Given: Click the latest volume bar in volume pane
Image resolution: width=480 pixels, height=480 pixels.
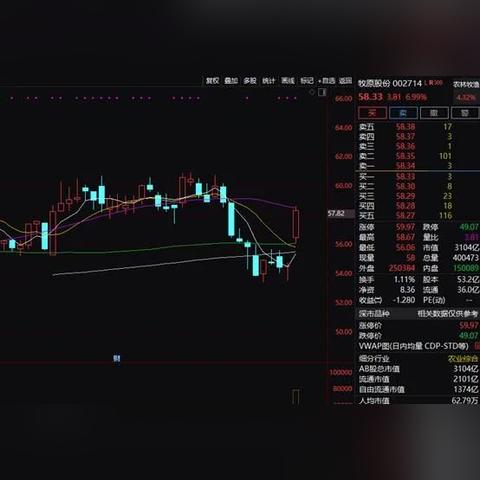Looking at the screenshot, I should (x=296, y=397).
